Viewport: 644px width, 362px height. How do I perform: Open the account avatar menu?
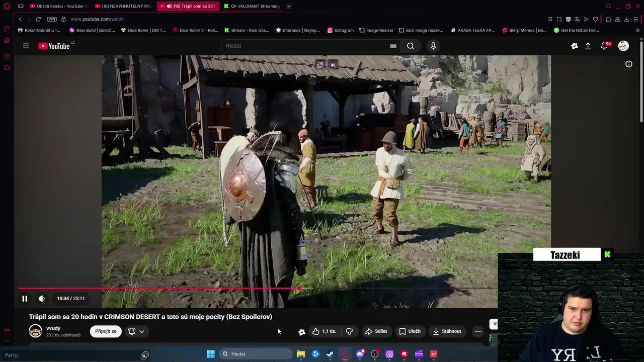click(623, 46)
